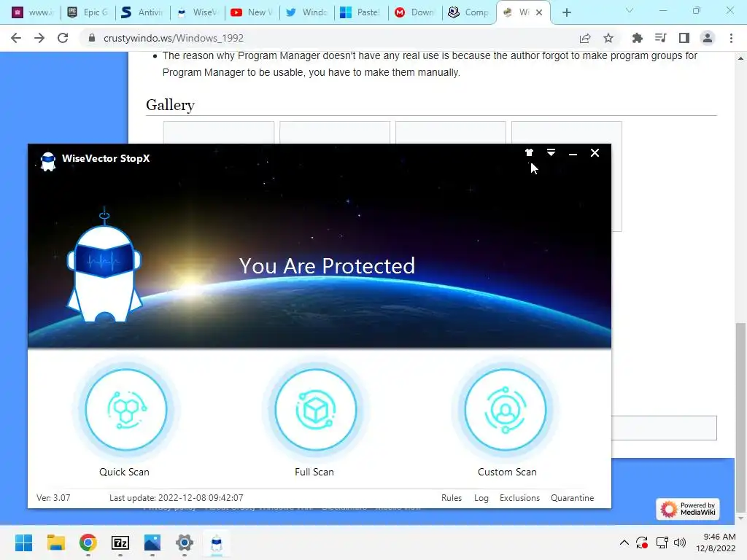747x560 pixels.
Task: Open Chrome Extensions puzzle icon
Action: coord(637,38)
